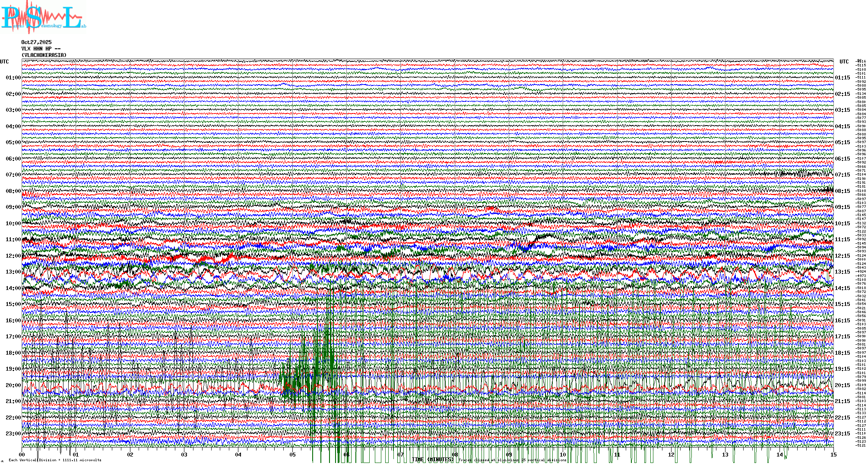Click minute marker 05 on bottom axis
The width and height of the screenshot is (868, 466).
point(292,455)
